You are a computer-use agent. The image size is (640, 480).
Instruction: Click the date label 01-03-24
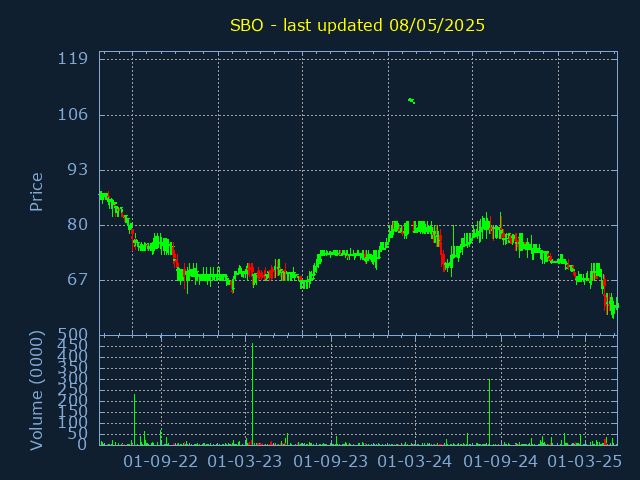pyautogui.click(x=415, y=462)
